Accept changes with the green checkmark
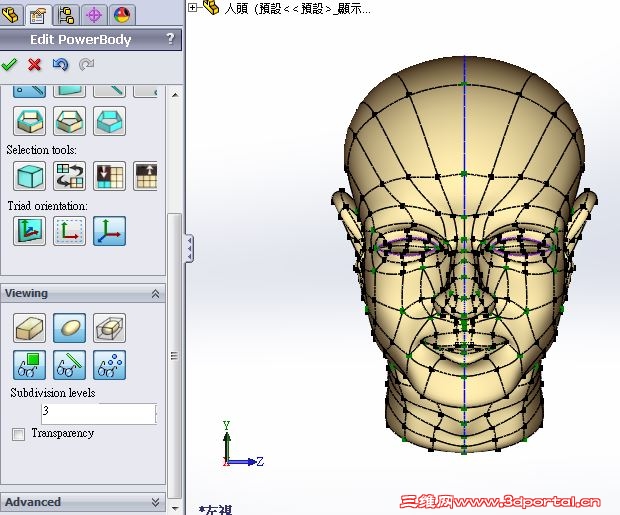This screenshot has width=620, height=515. click(9, 64)
